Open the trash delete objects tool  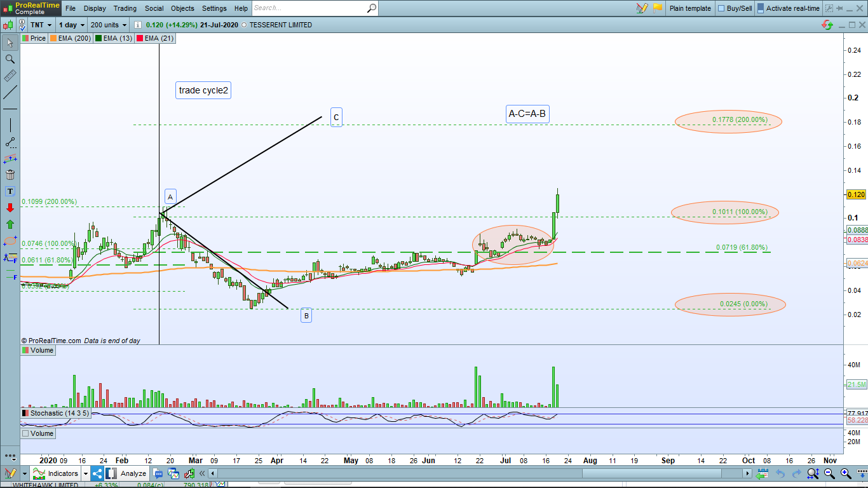point(10,175)
